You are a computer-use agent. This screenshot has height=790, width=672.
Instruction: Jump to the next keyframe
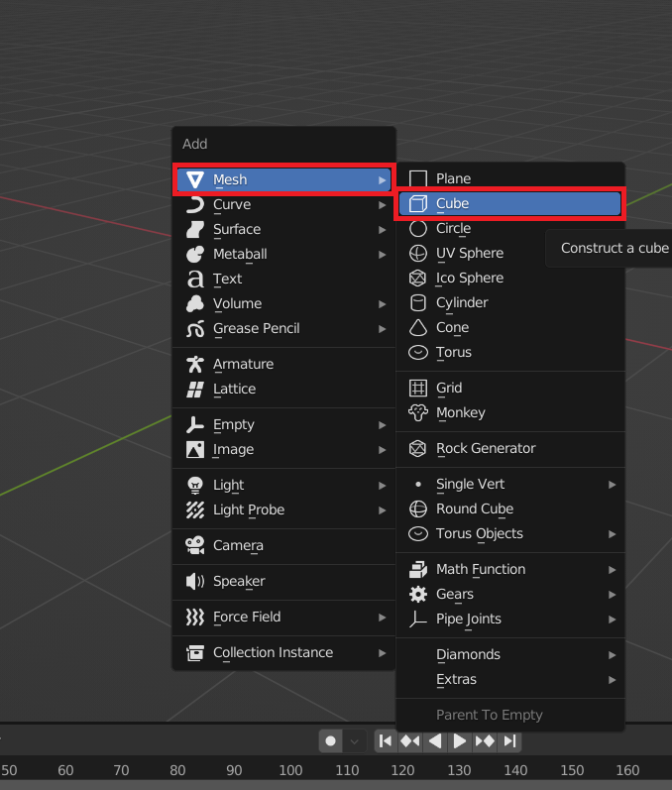click(485, 740)
